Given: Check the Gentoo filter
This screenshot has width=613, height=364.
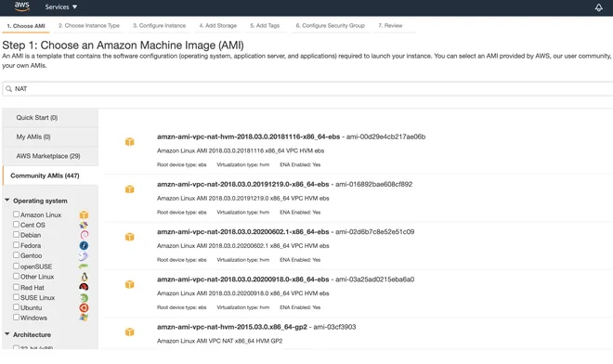Looking at the screenshot, I should tap(16, 255).
